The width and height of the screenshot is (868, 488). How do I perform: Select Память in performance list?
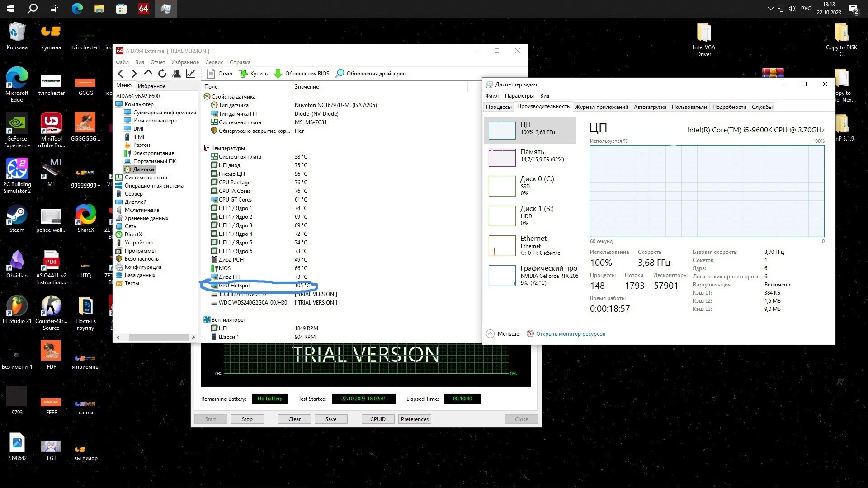530,157
